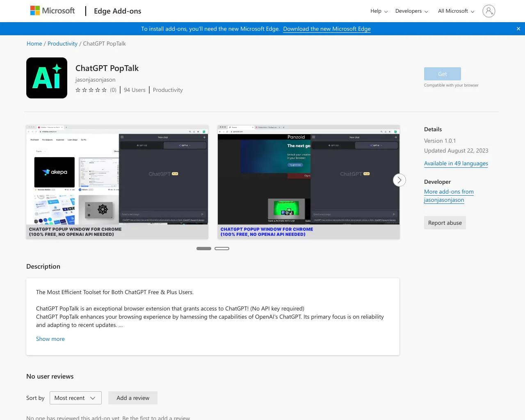Click the Microsoft logo
The width and height of the screenshot is (525, 420).
coord(52,11)
